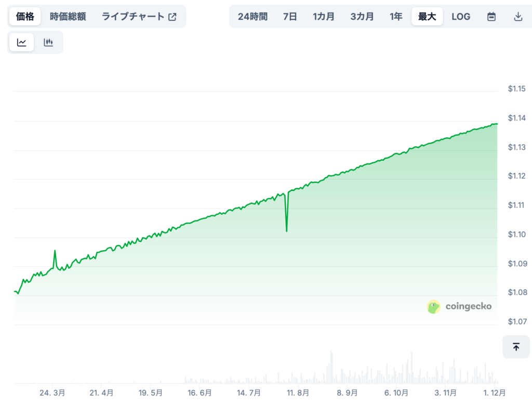Switch to the candlestick chart icon
The height and width of the screenshot is (404, 532).
[48, 42]
